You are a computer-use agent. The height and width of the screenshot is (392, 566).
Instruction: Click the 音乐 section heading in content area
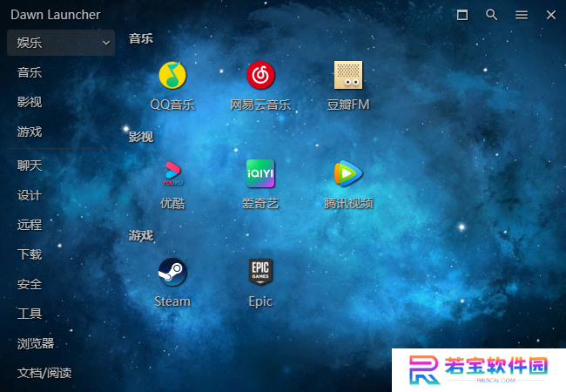pyautogui.click(x=141, y=38)
